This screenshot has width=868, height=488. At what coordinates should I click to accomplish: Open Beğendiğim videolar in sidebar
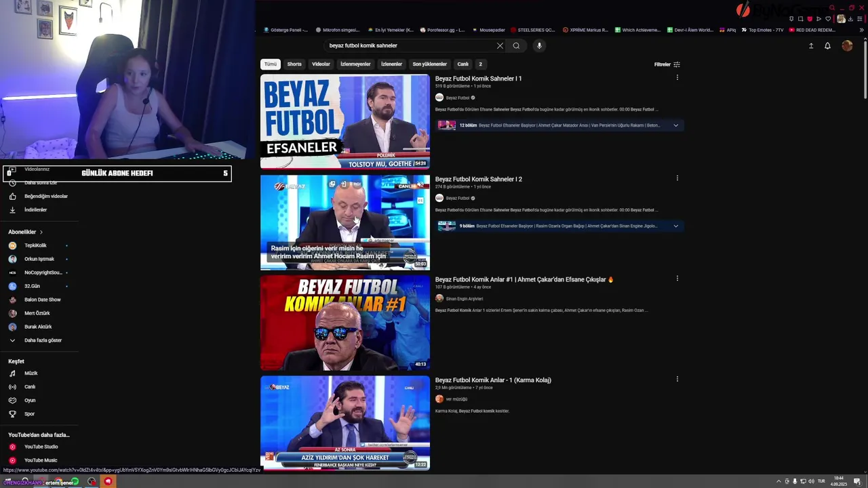tap(38, 196)
